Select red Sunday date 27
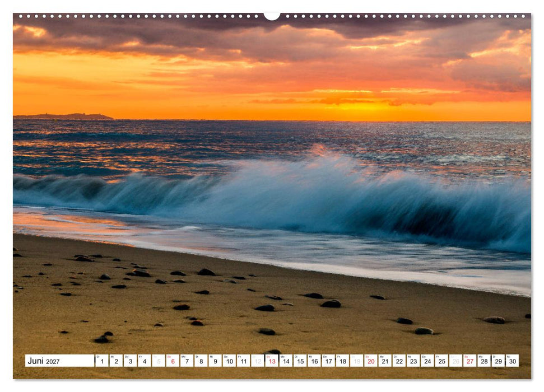The width and height of the screenshot is (544, 392). tap(470, 361)
